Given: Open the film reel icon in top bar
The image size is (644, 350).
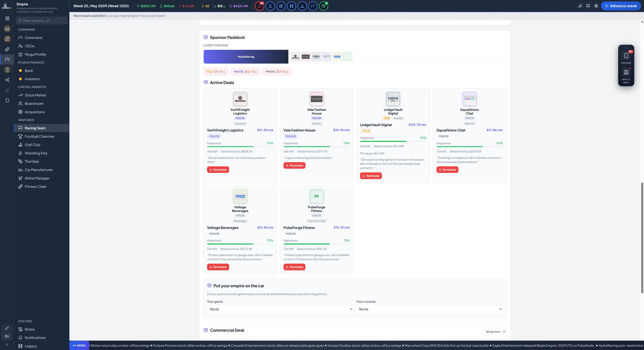Looking at the screenshot, I should click(292, 6).
